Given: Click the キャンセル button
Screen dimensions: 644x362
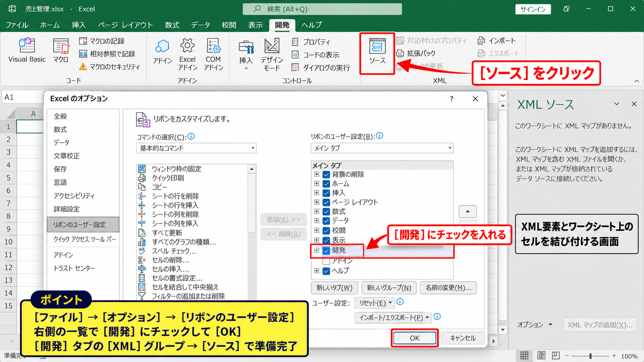Looking at the screenshot, I should click(463, 338).
